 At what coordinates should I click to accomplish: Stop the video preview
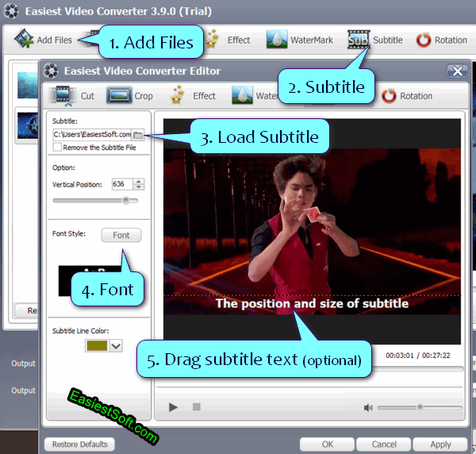coord(197,406)
